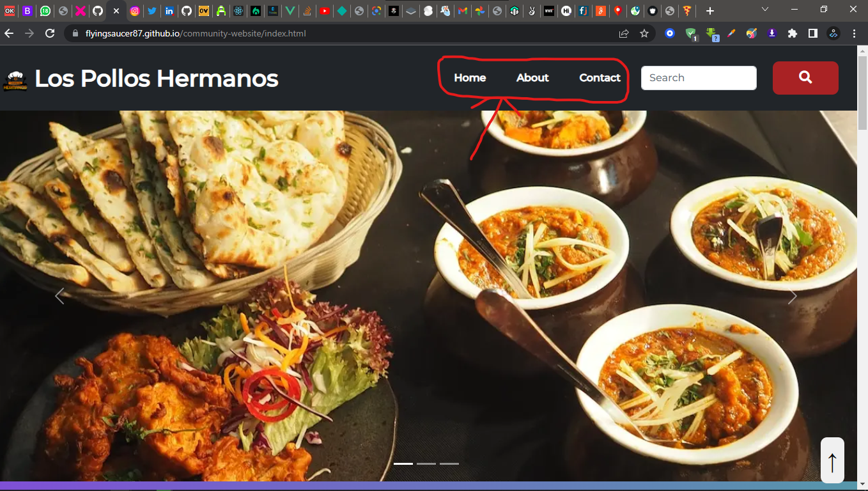Toggle the browser side panel

pos(812,33)
